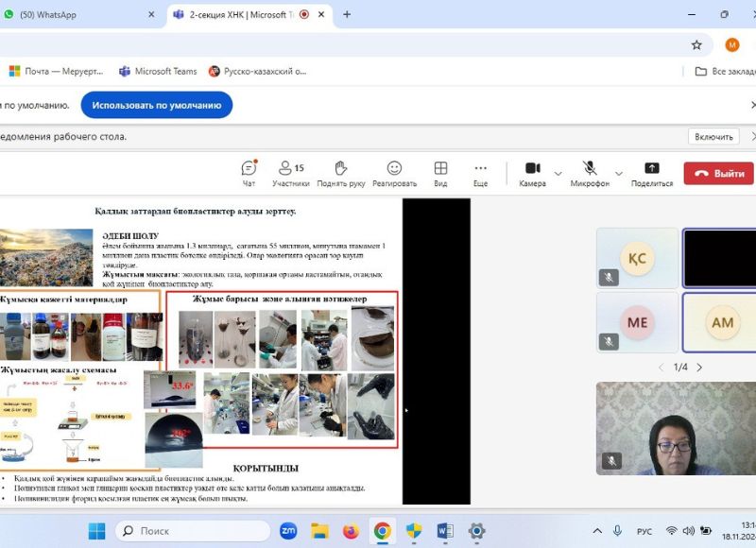The height and width of the screenshot is (548, 756).
Task: Switch to the WhatsApp browser tab
Action: (74, 15)
